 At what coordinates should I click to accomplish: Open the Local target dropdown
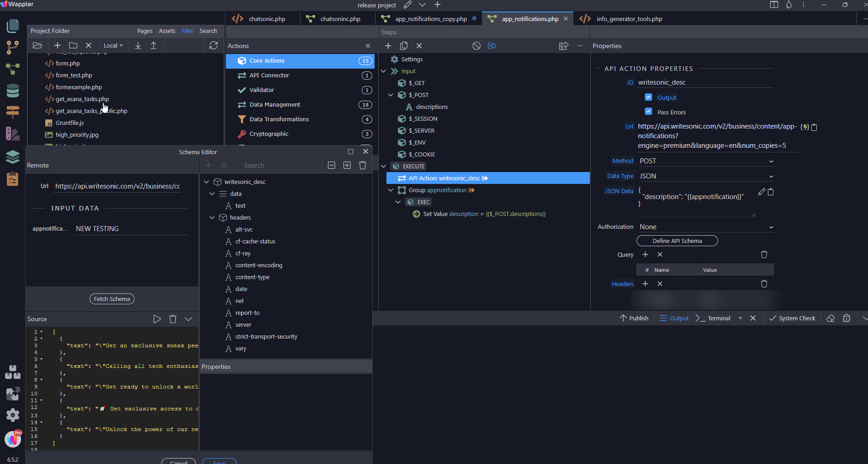tap(113, 46)
